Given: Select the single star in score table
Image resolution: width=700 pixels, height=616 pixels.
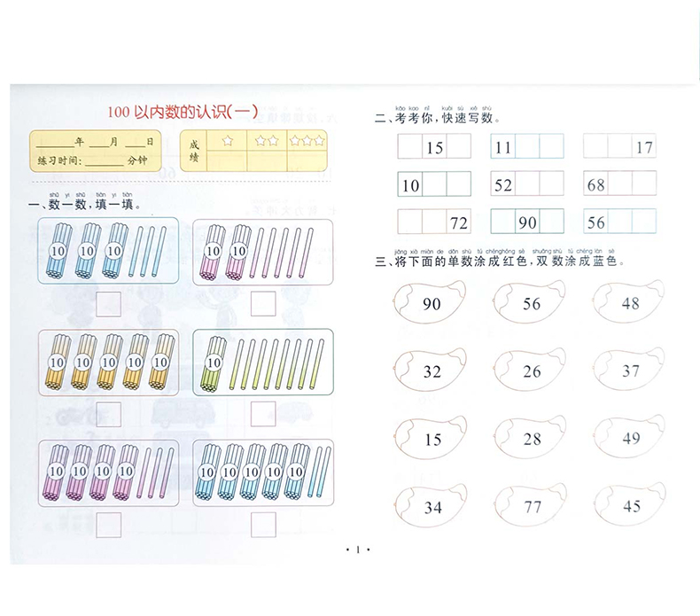Looking at the screenshot, I should click(228, 140).
